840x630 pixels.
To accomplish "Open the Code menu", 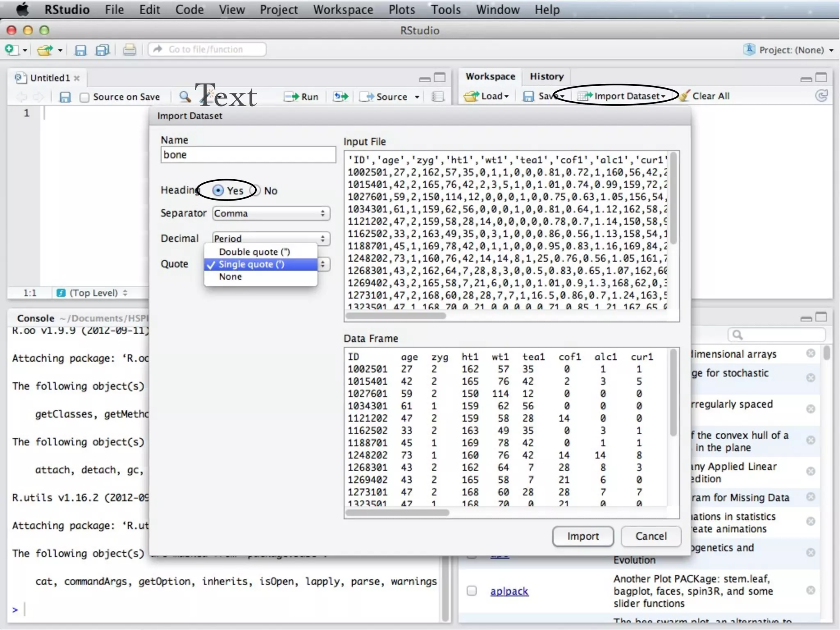I will (189, 9).
